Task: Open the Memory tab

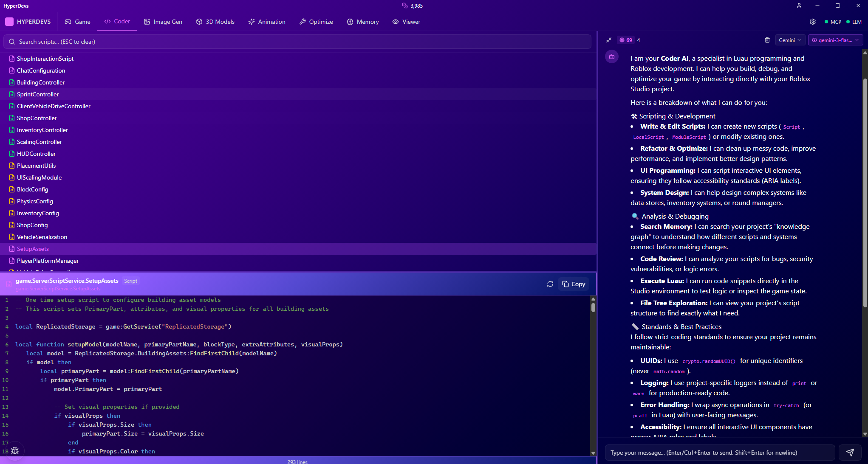Action: (x=363, y=22)
